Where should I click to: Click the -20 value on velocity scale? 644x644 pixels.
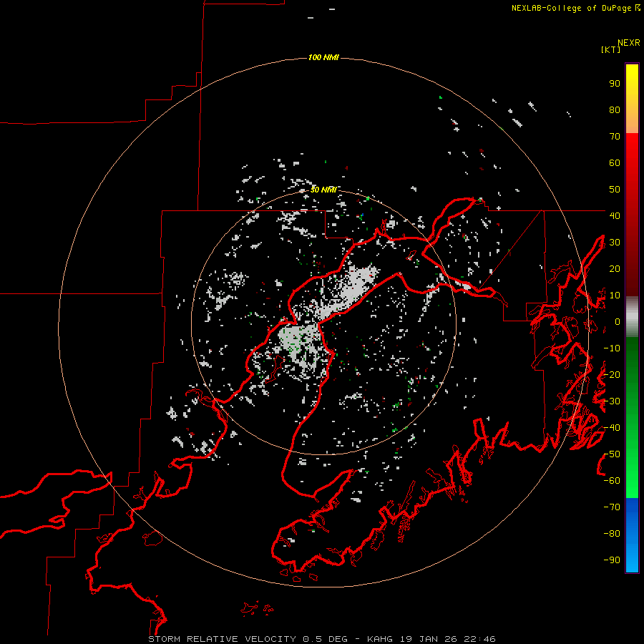click(612, 374)
